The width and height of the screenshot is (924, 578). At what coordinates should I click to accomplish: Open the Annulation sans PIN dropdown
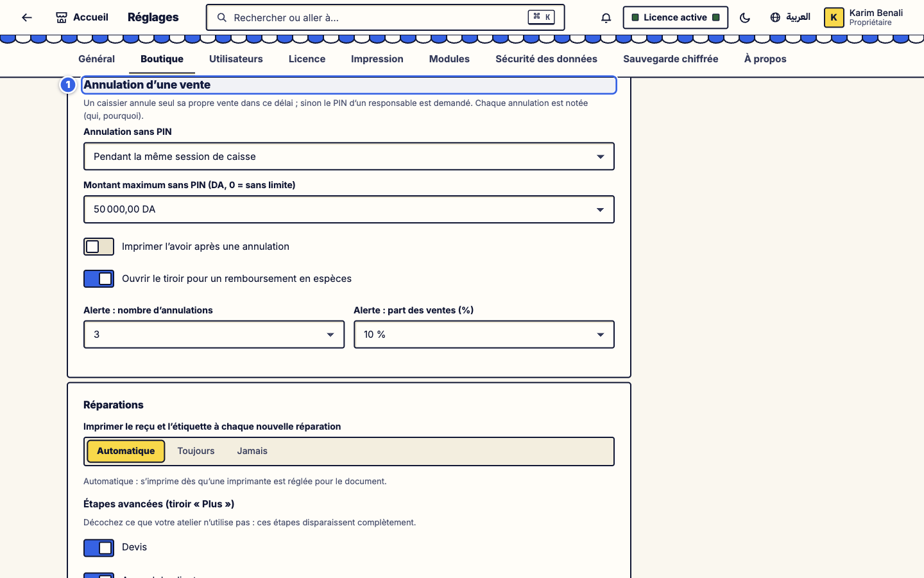pyautogui.click(x=349, y=156)
